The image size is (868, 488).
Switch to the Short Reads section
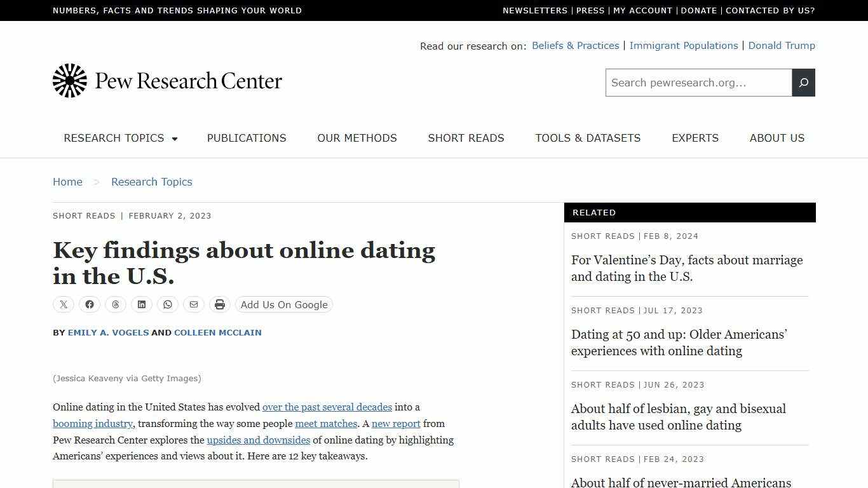pos(466,139)
